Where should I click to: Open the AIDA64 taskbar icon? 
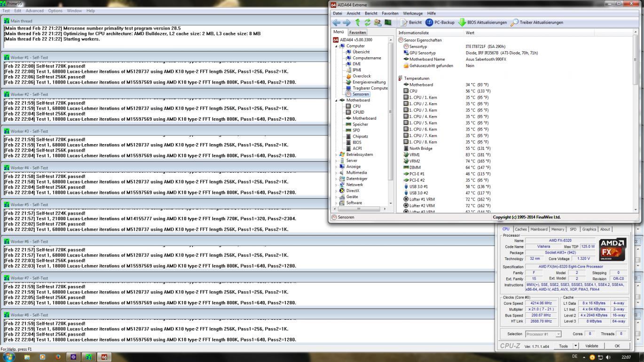pos(104,357)
